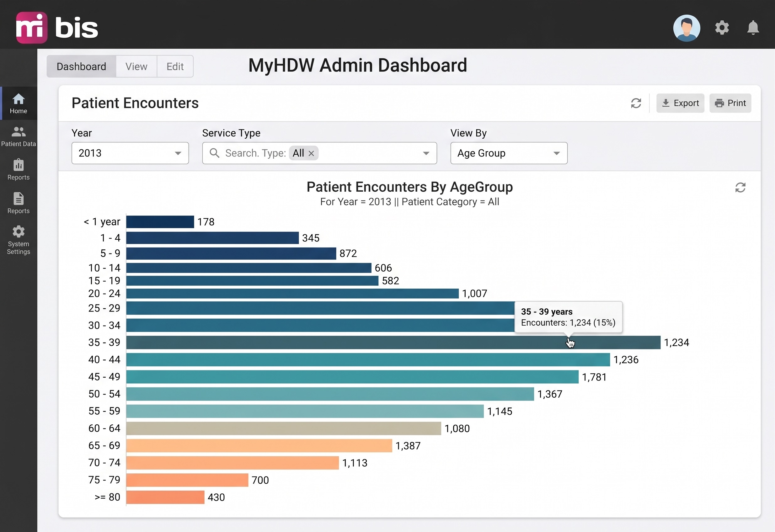Refresh the Patient Encounters panel
The width and height of the screenshot is (775, 532).
(636, 103)
